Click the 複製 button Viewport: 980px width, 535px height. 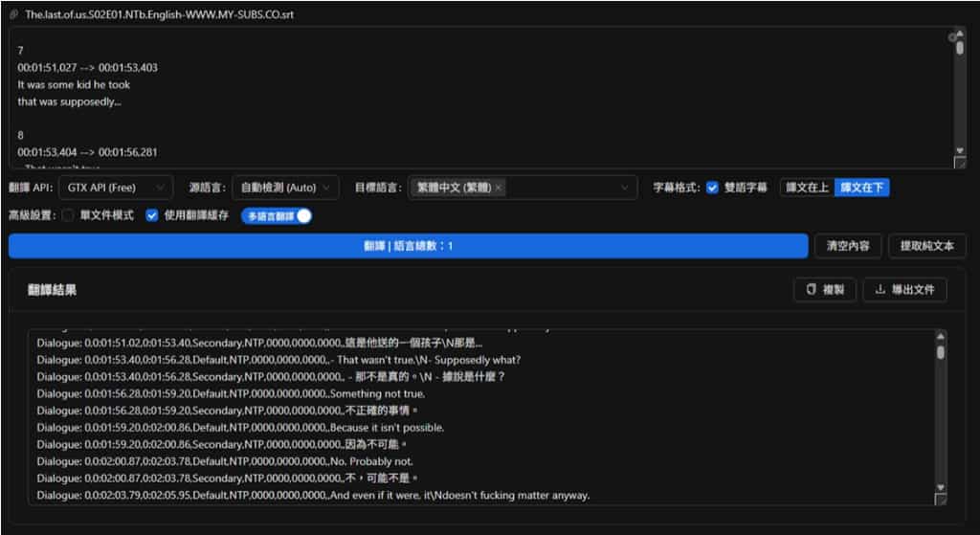coord(825,290)
